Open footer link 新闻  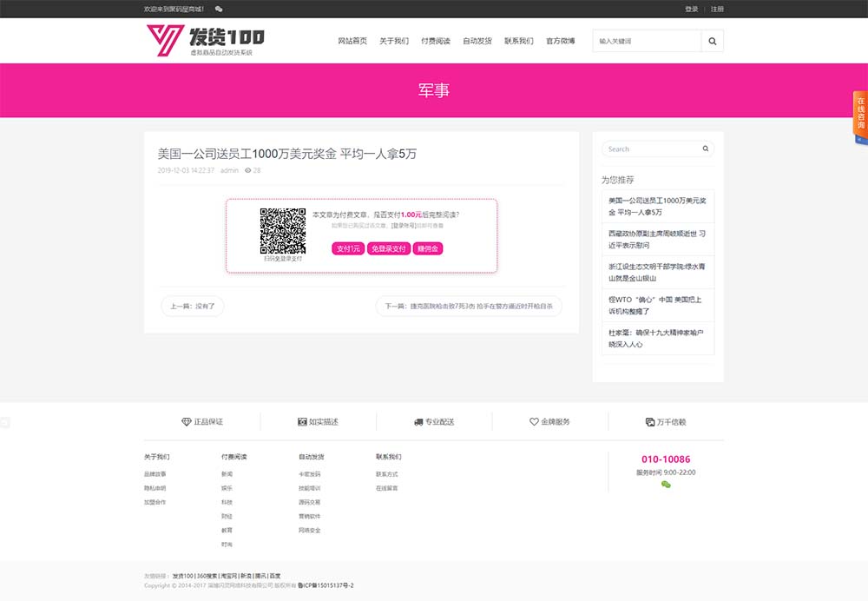[227, 474]
